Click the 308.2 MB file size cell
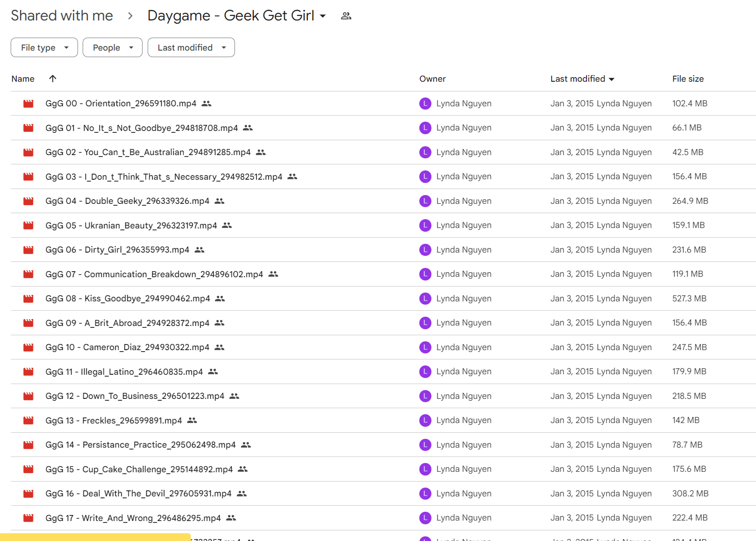Viewport: 756px width, 541px height. (690, 494)
